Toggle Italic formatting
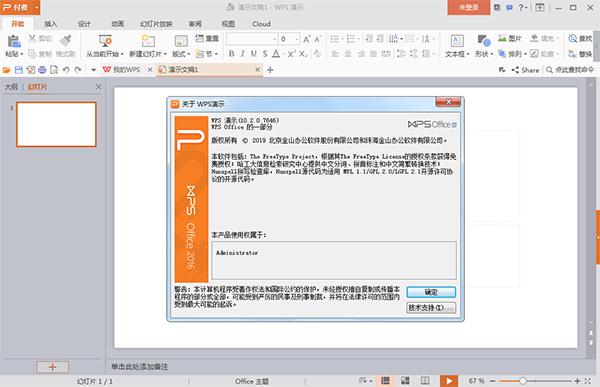Image resolution: width=600 pixels, height=387 pixels. pos(243,54)
